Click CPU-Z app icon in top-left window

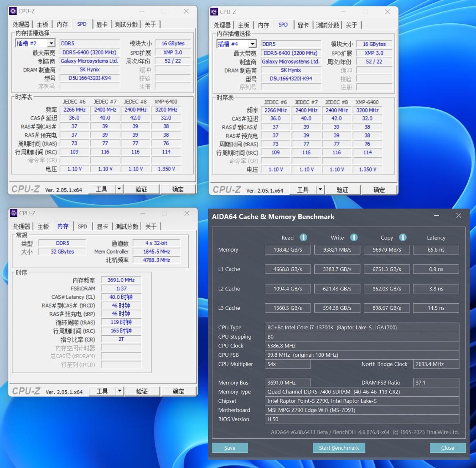[13, 11]
